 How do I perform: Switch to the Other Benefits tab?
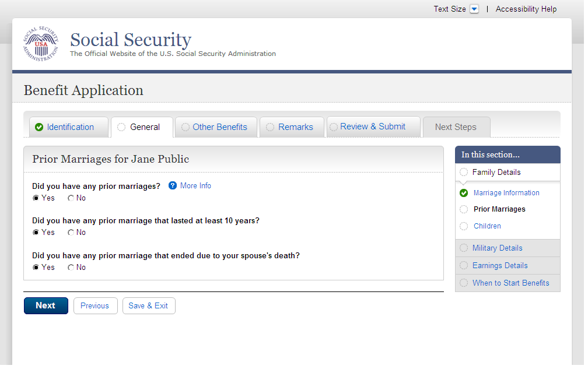[x=219, y=127]
